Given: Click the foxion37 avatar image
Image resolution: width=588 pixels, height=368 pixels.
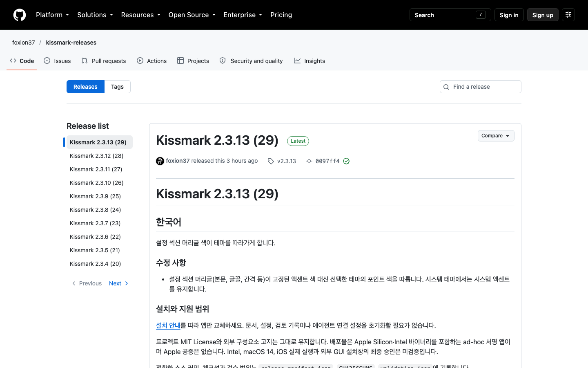Looking at the screenshot, I should click(160, 161).
